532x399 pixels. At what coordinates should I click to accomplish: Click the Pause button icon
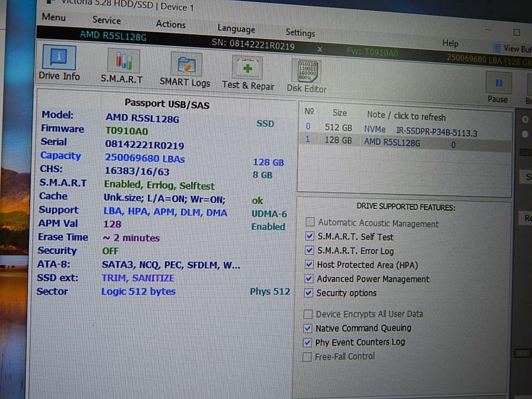click(498, 83)
